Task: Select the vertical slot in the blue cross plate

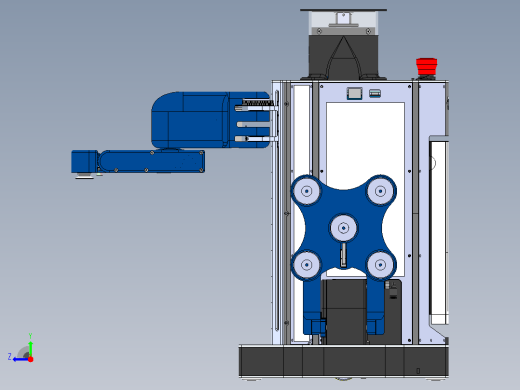Action: [343, 255]
